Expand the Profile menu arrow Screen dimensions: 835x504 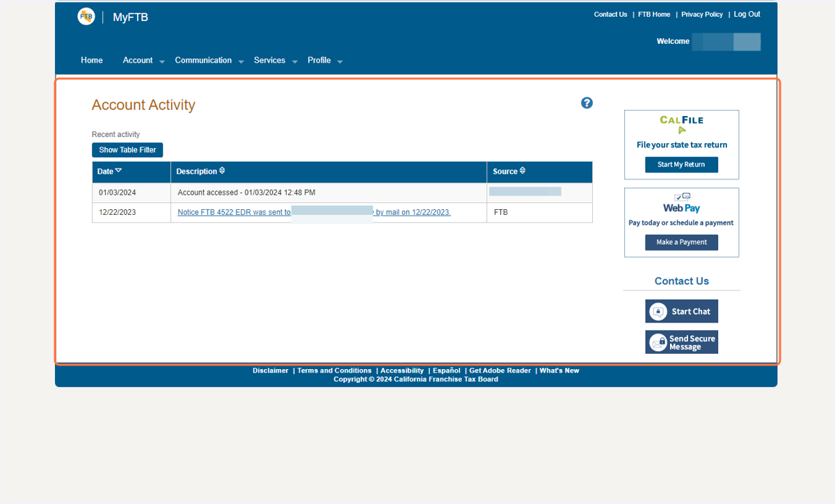tap(340, 62)
